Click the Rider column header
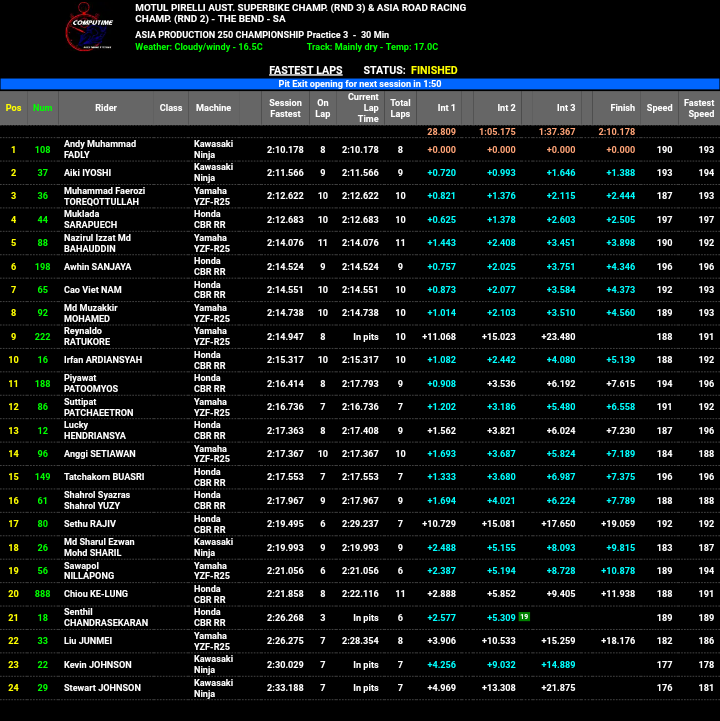 pos(106,108)
